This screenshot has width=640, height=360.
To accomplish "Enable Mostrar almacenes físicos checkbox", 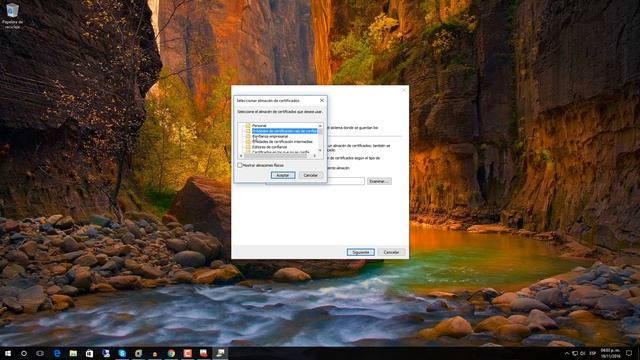I will [240, 165].
